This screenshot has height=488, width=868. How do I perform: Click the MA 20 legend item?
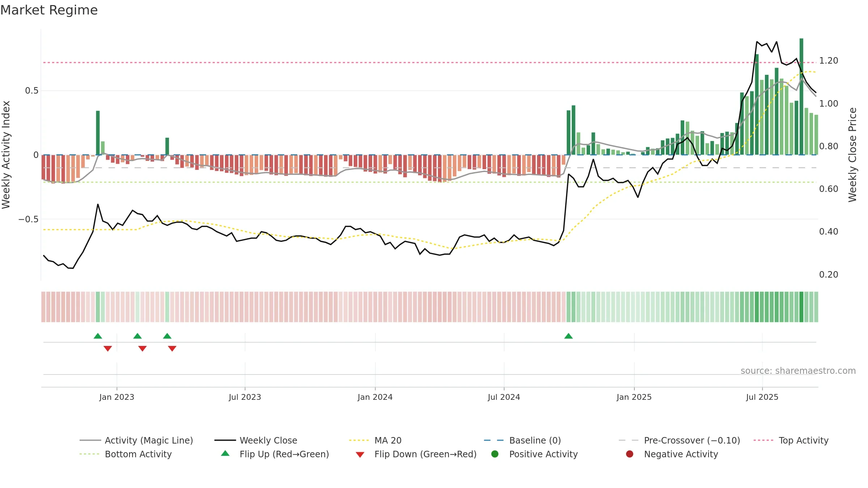(x=375, y=440)
